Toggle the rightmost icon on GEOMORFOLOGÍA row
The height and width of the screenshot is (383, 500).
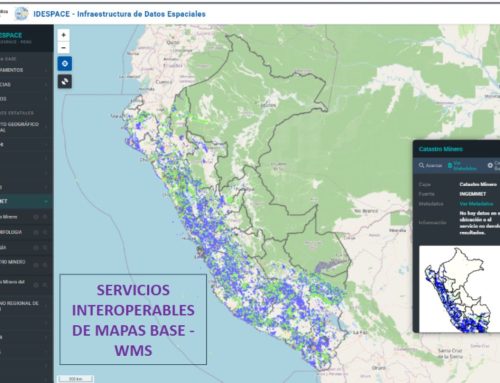pyautogui.click(x=45, y=232)
